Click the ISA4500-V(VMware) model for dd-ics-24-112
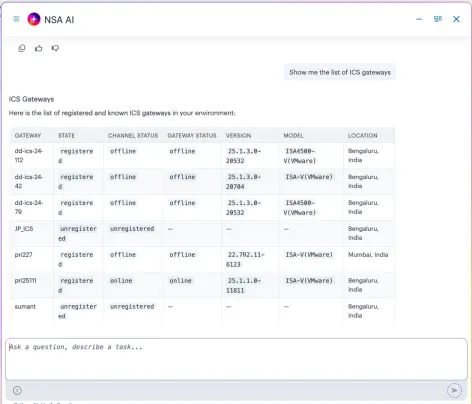 pos(300,156)
